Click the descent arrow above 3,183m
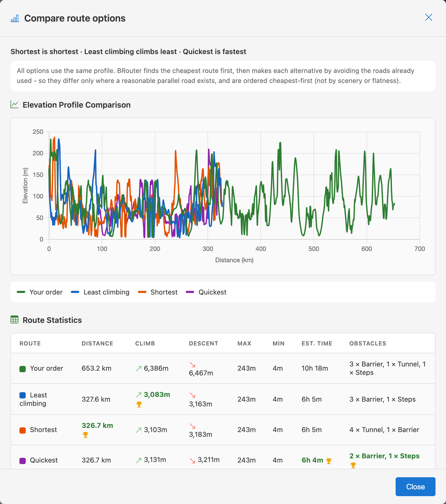The height and width of the screenshot is (504, 446). pos(192,426)
